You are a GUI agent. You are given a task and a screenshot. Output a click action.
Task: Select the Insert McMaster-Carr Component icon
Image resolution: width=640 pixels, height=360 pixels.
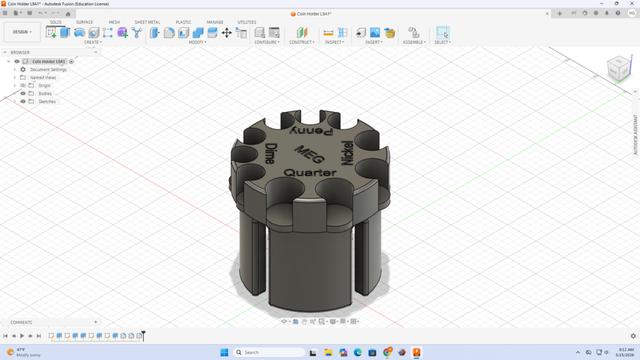(x=390, y=32)
